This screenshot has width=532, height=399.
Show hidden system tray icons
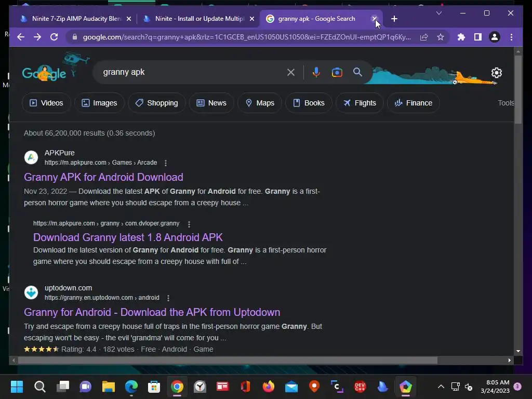(x=441, y=387)
